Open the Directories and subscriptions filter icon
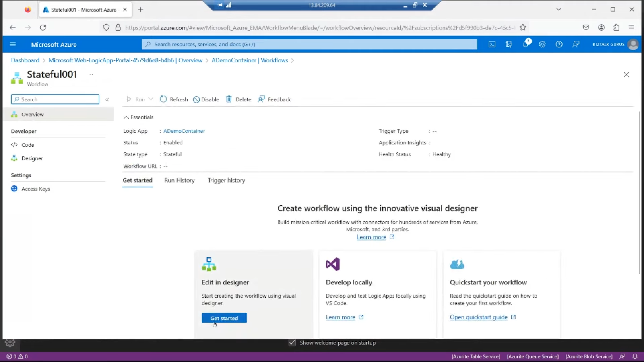This screenshot has width=644, height=362. click(x=509, y=44)
